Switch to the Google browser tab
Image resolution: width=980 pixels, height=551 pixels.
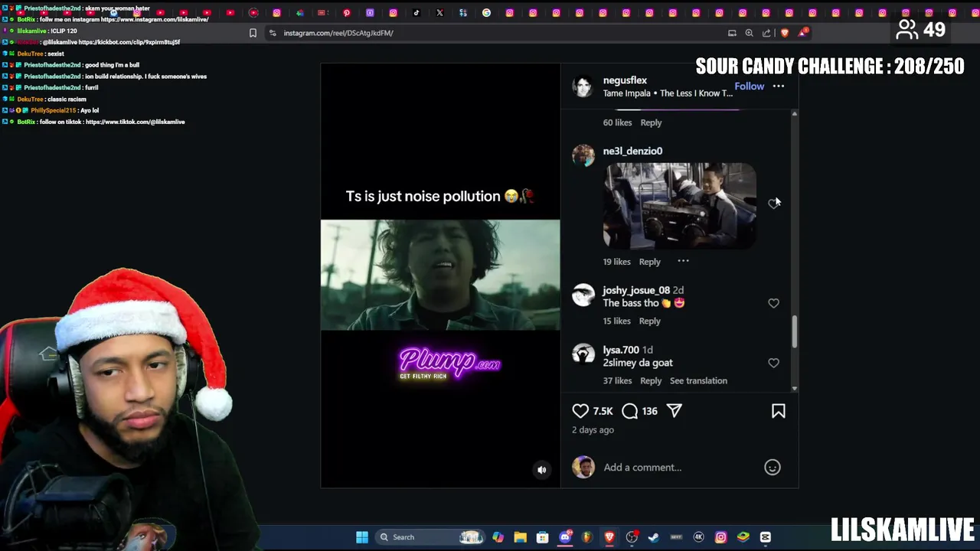pyautogui.click(x=486, y=12)
